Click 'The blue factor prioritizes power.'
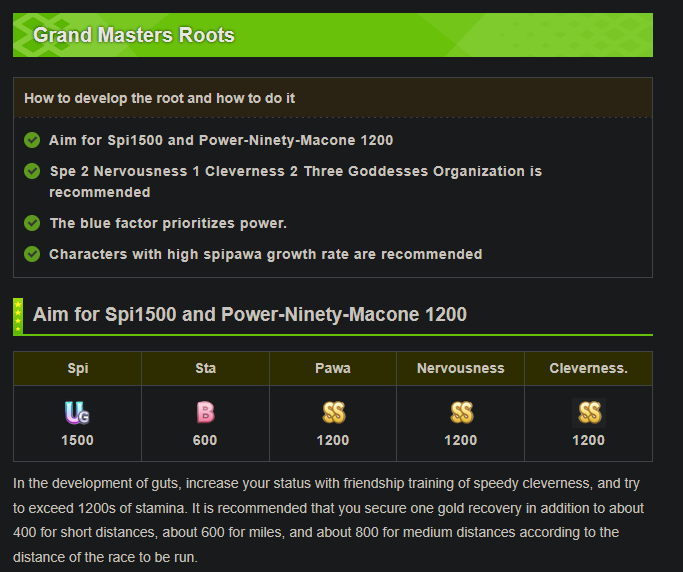This screenshot has height=572, width=683. (168, 223)
